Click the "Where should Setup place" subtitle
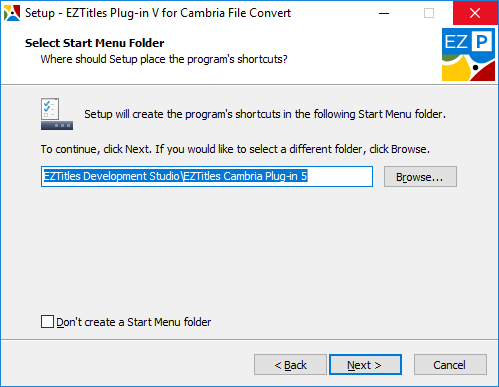This screenshot has height=387, width=499. coord(164,59)
